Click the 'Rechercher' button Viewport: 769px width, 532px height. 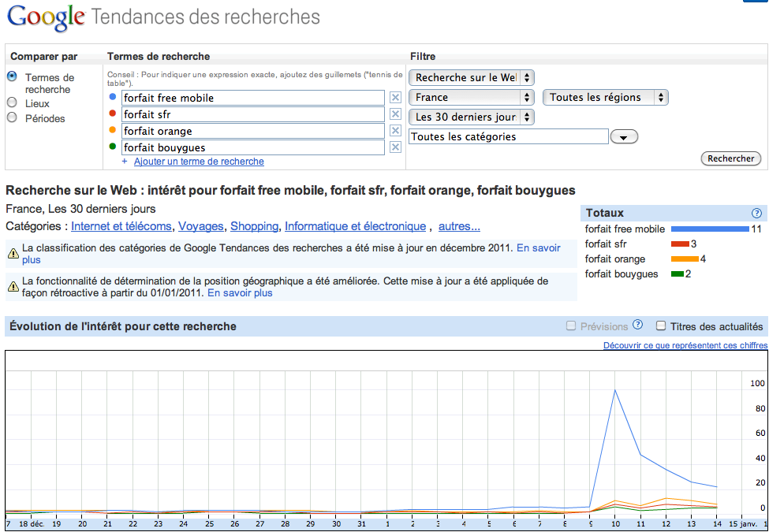coord(730,158)
